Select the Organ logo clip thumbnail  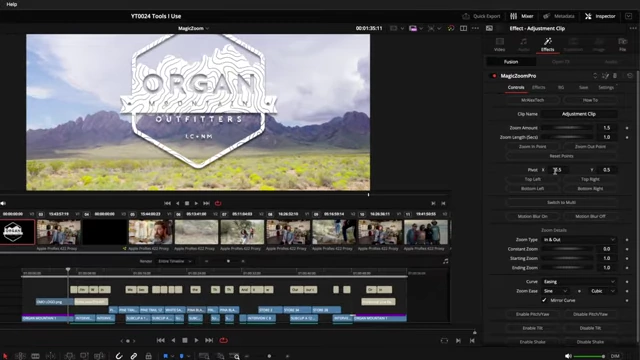(x=17, y=232)
